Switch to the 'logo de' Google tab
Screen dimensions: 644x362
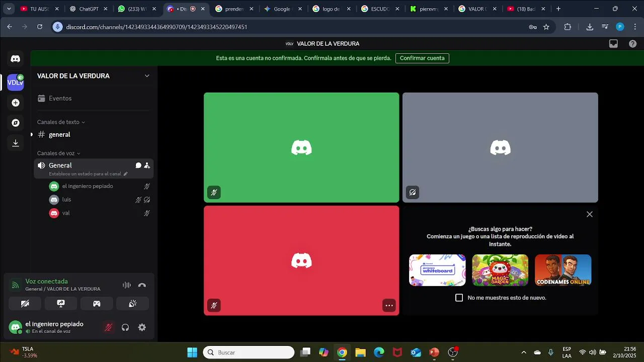[332, 9]
